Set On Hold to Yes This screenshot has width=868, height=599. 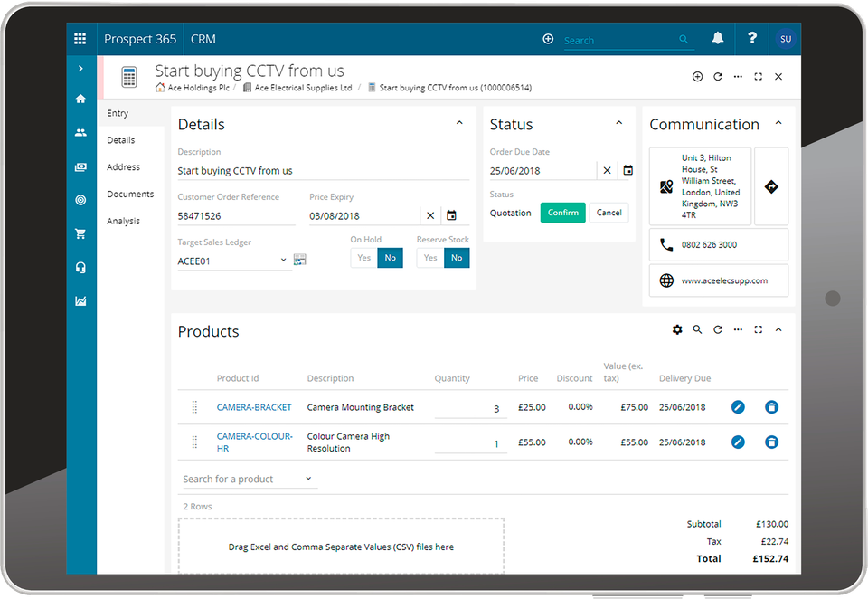pos(363,258)
